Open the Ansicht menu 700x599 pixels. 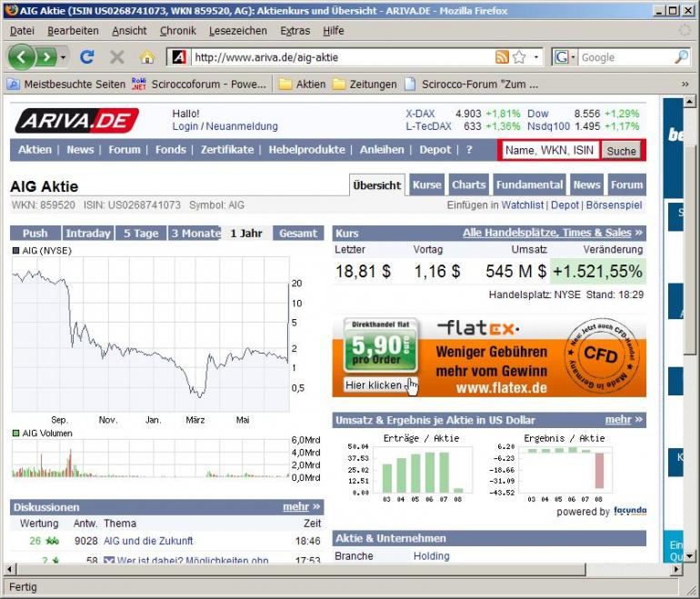coord(129,31)
